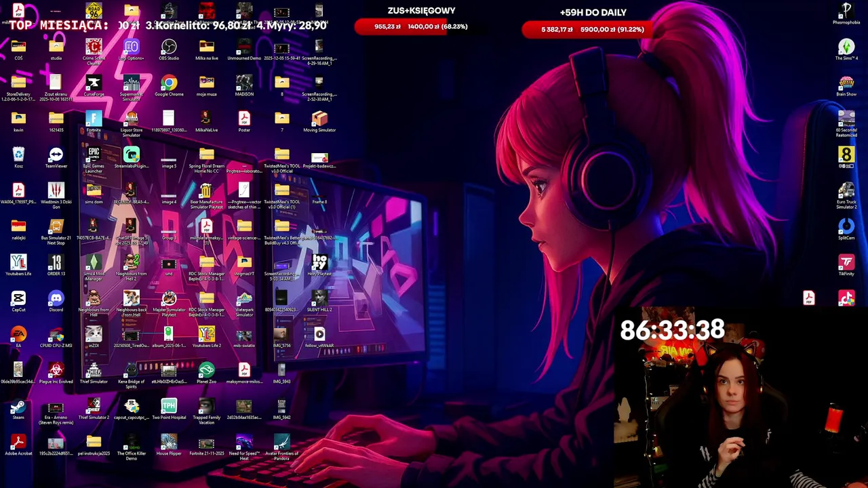Launch Plague Inc Evolved
This screenshot has height=488, width=868.
point(56,372)
